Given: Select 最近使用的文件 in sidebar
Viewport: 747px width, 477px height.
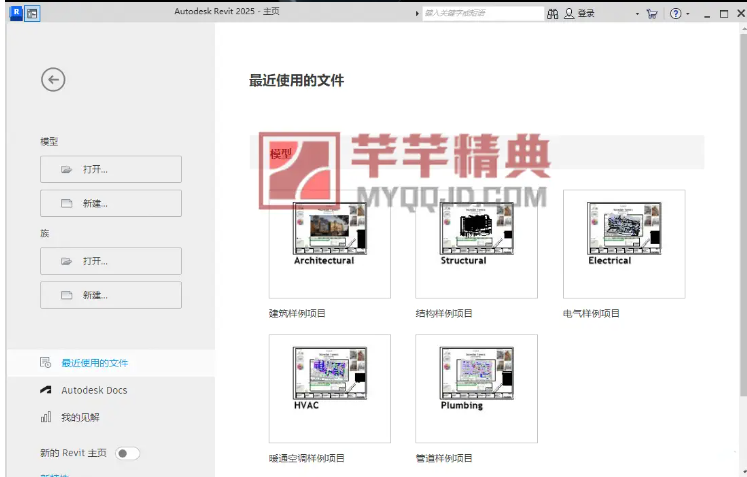Looking at the screenshot, I should point(111,363).
